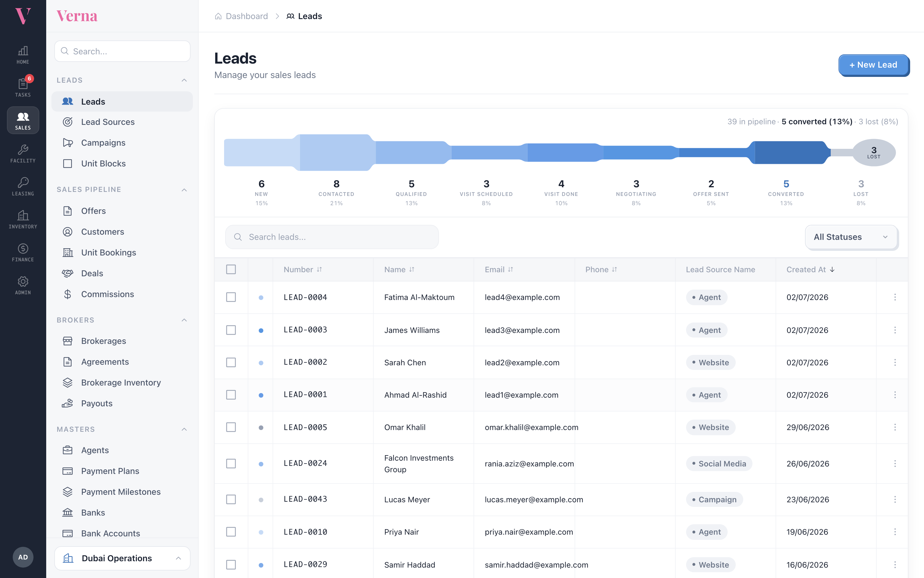
Task: Open Commissions dollar icon item
Action: (x=122, y=294)
